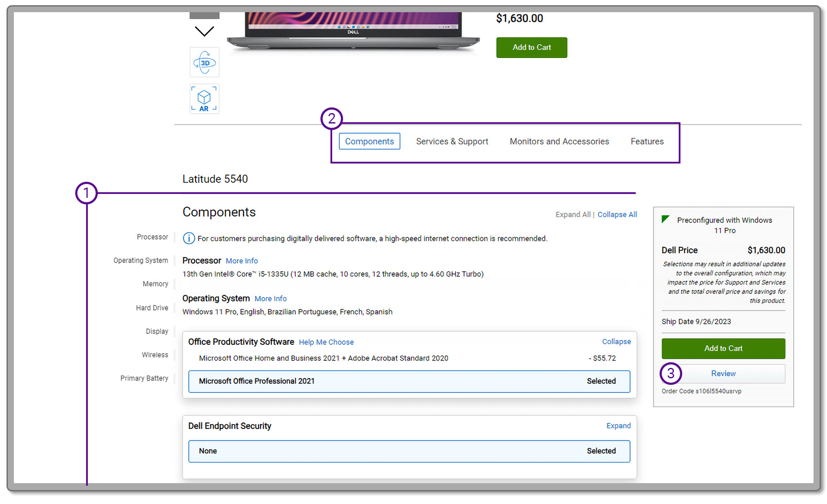Collapse the Office Productivity Software section
Viewport: 827px width, 504px height.
click(616, 342)
